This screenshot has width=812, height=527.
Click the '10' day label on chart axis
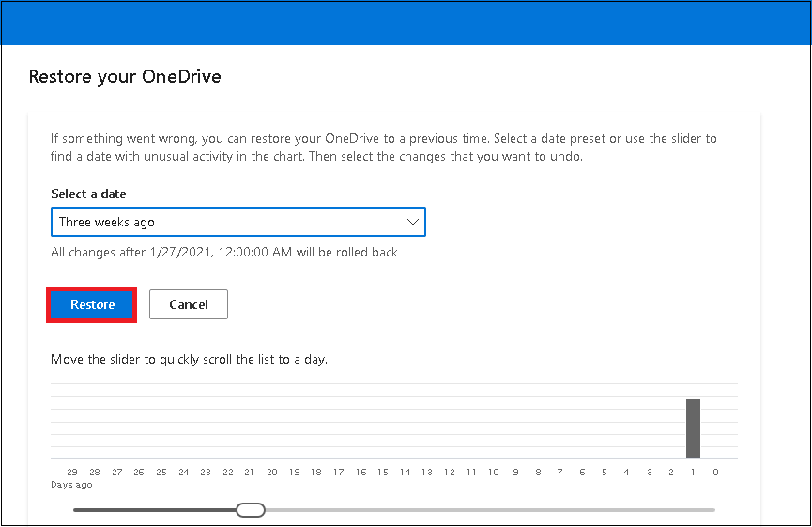[x=494, y=473]
